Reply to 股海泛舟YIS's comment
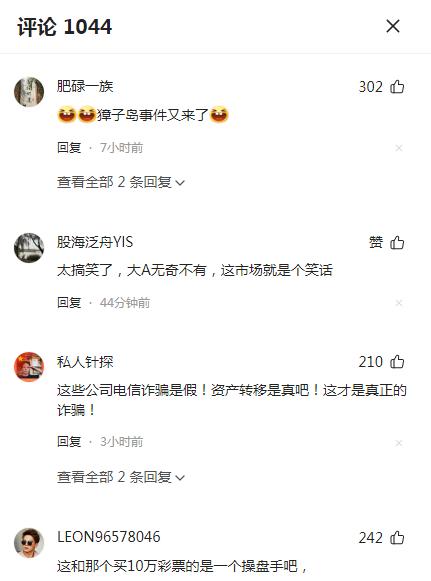The width and height of the screenshot is (431, 581). click(69, 303)
